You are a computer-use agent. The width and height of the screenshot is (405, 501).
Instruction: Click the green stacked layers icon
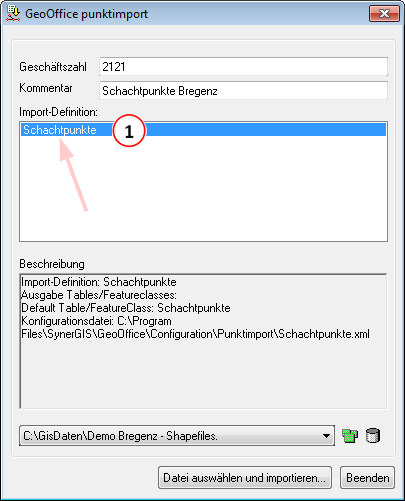(350, 436)
